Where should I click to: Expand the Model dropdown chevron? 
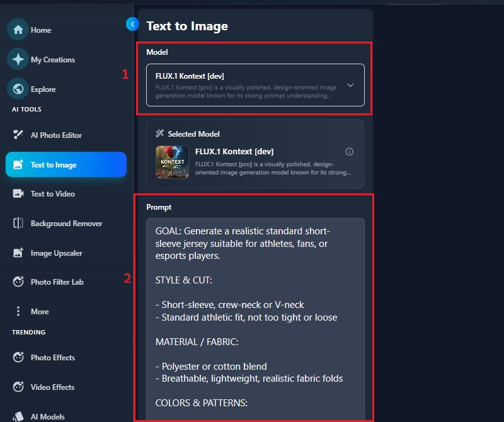[350, 85]
